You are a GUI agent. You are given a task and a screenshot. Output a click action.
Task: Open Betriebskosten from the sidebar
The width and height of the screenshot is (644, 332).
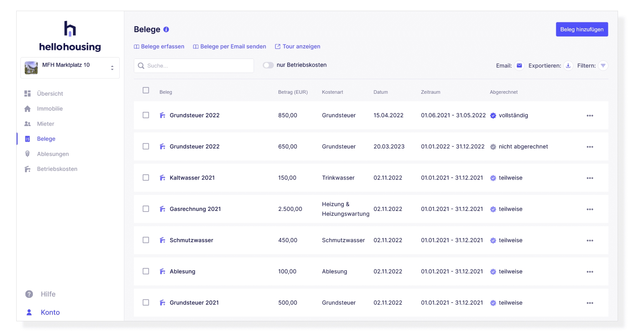(x=57, y=169)
